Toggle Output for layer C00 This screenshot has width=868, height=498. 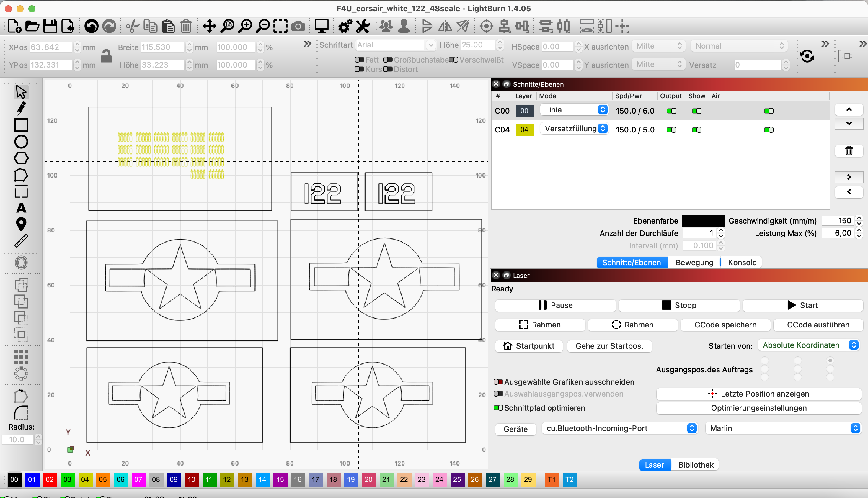pyautogui.click(x=671, y=111)
